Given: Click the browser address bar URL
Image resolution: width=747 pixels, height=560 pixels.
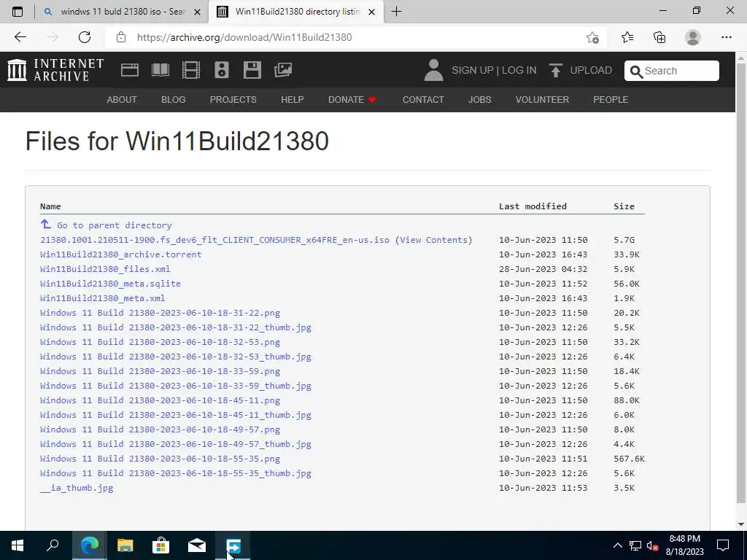Looking at the screenshot, I should pyautogui.click(x=244, y=37).
